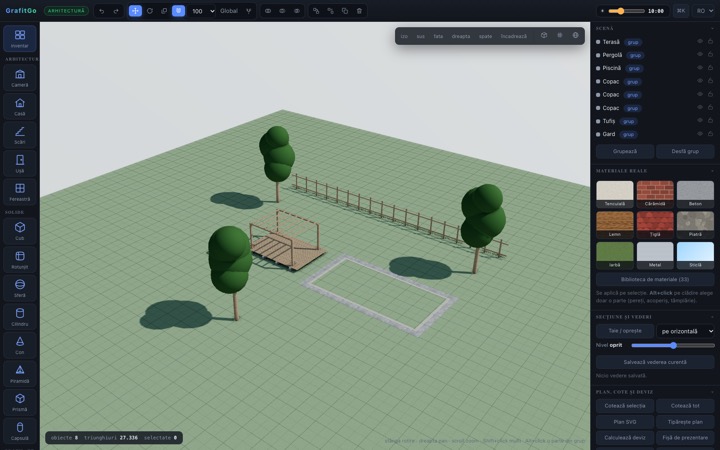Viewport: 720px width, 450px height.
Task: Lock the Terasă group
Action: point(710,41)
